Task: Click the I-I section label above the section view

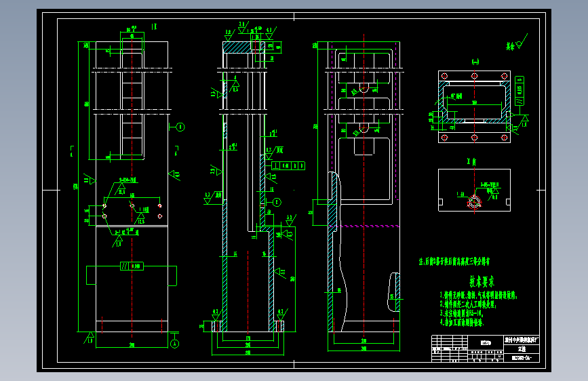Action: (x=475, y=62)
